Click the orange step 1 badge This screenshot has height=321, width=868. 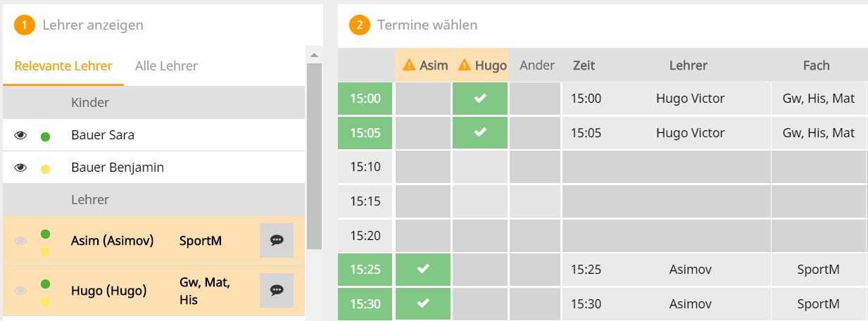click(x=25, y=25)
